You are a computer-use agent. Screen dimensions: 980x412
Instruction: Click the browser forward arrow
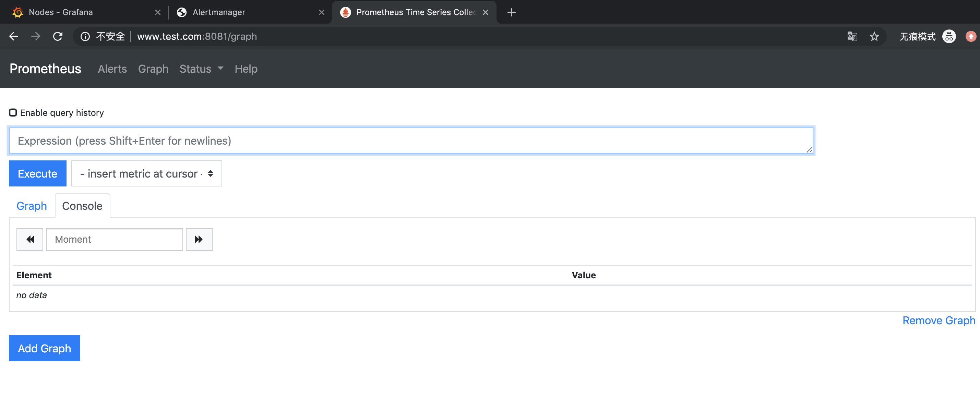(35, 37)
